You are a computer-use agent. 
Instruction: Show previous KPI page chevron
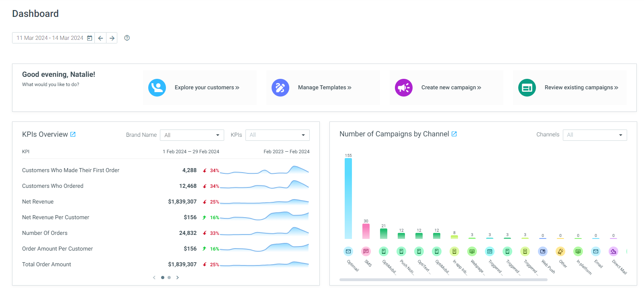pyautogui.click(x=154, y=278)
